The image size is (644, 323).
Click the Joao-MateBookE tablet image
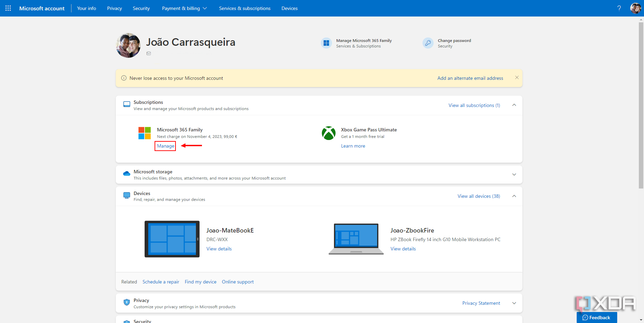[172, 239]
